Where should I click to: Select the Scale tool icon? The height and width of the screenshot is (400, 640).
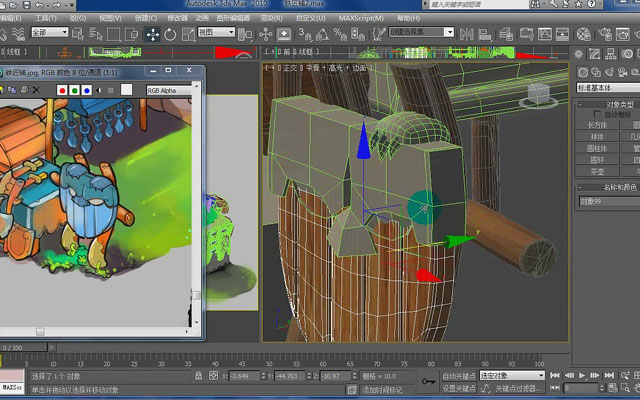189,34
